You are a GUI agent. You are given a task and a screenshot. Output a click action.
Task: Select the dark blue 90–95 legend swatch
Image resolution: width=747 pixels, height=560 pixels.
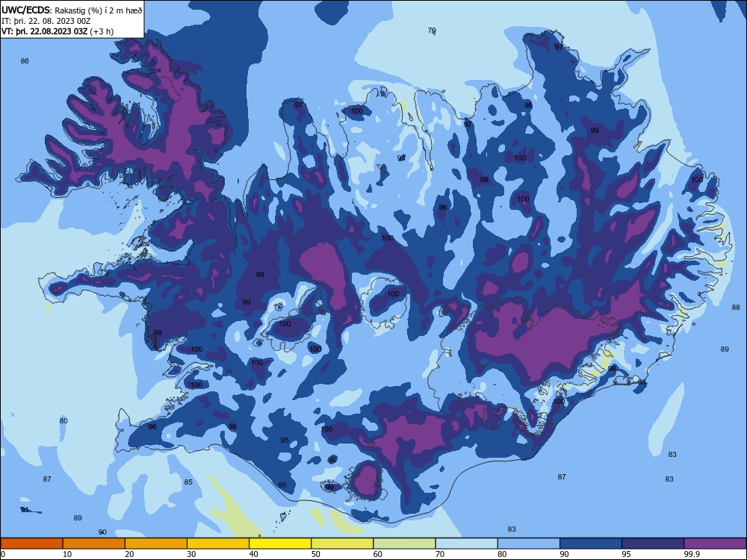591,544
